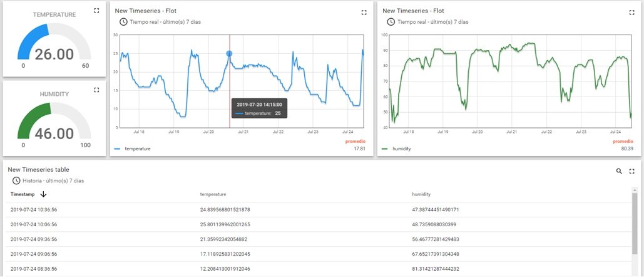Toggle humidity series in chart legend

point(402,149)
